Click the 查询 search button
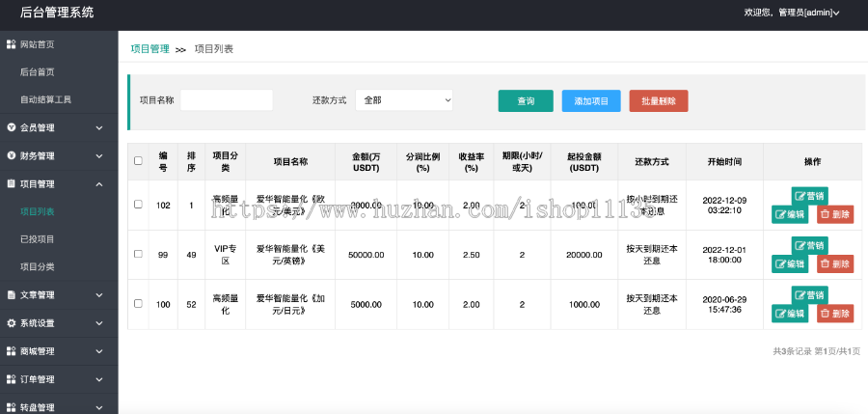Viewport: 868px width, 414px height. pyautogui.click(x=526, y=101)
